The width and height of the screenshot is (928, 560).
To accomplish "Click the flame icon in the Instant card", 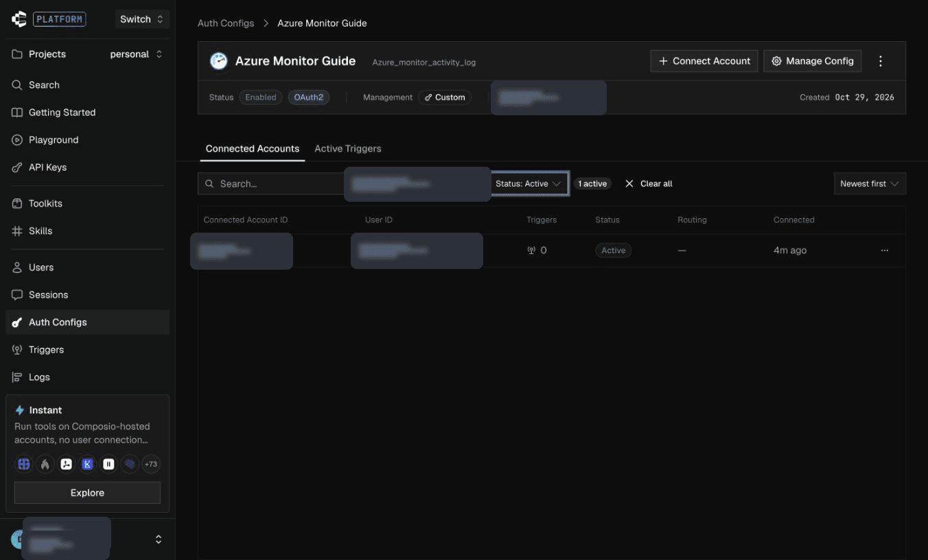I will coord(45,465).
